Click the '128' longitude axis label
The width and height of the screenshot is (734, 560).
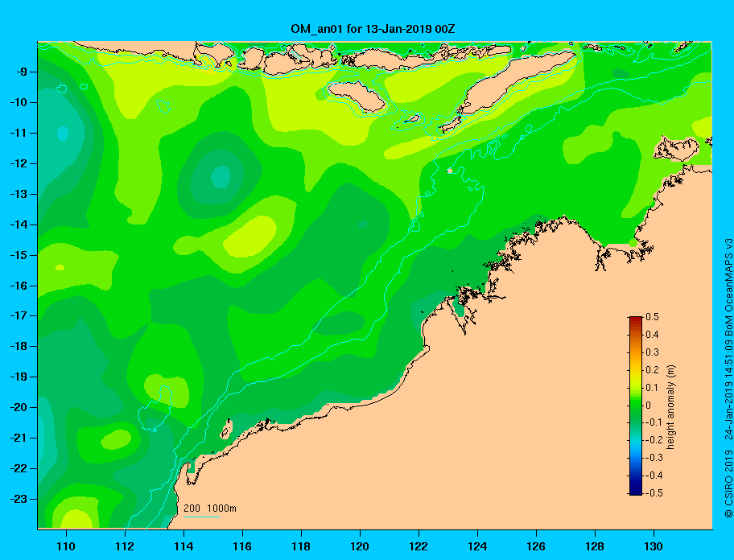click(595, 546)
